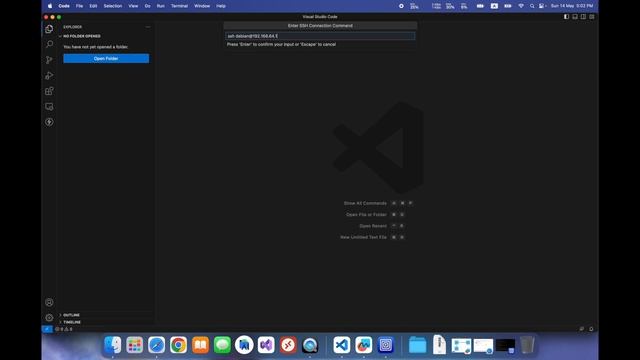Open the Source Control view
Viewport: 640px width, 360px height.
(x=49, y=60)
